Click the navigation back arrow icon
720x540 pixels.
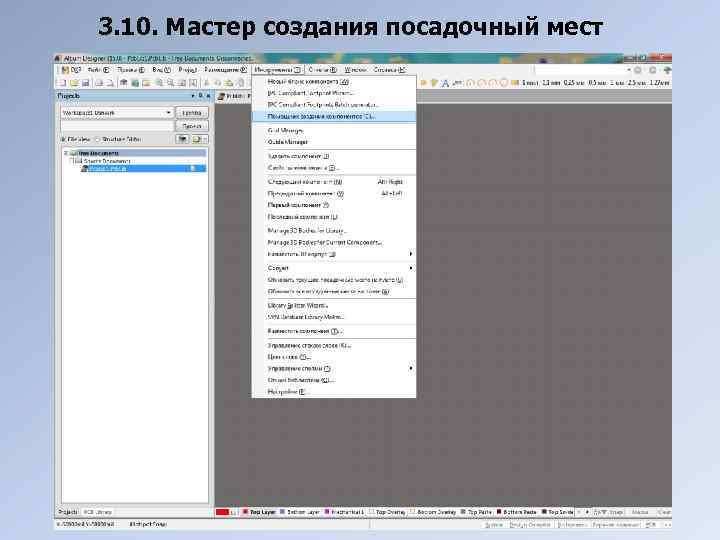coord(638,70)
